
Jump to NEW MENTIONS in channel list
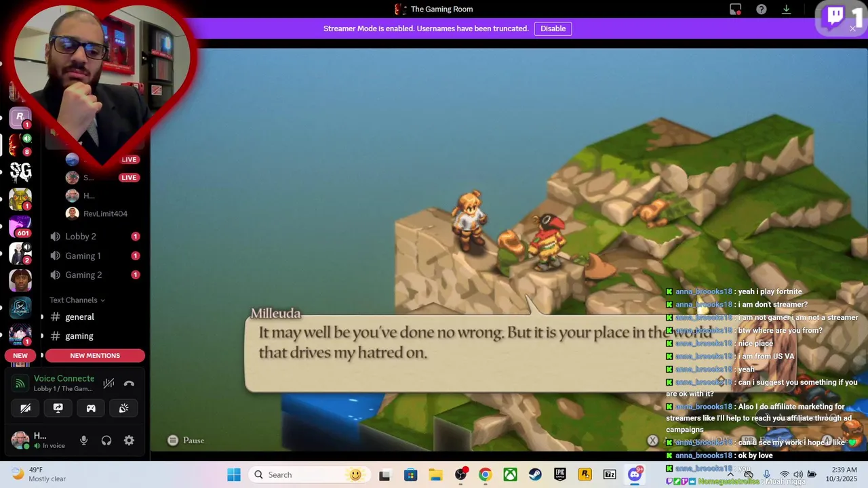[x=95, y=355]
